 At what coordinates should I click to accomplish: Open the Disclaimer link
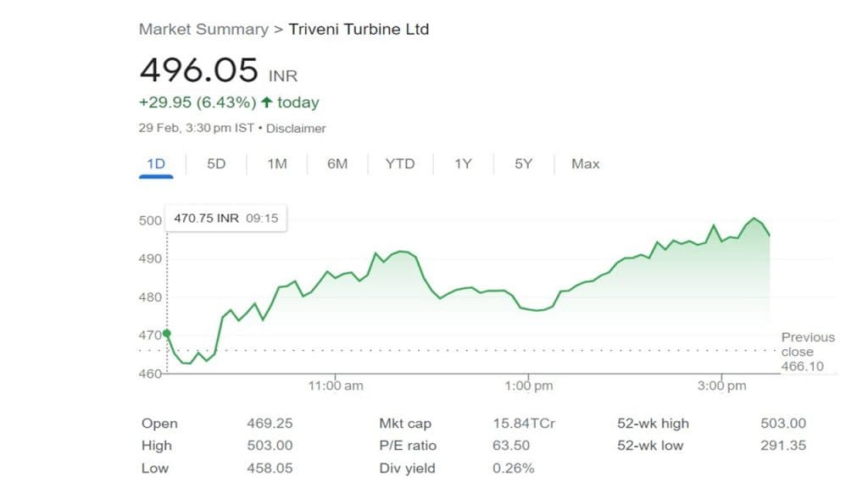click(298, 129)
